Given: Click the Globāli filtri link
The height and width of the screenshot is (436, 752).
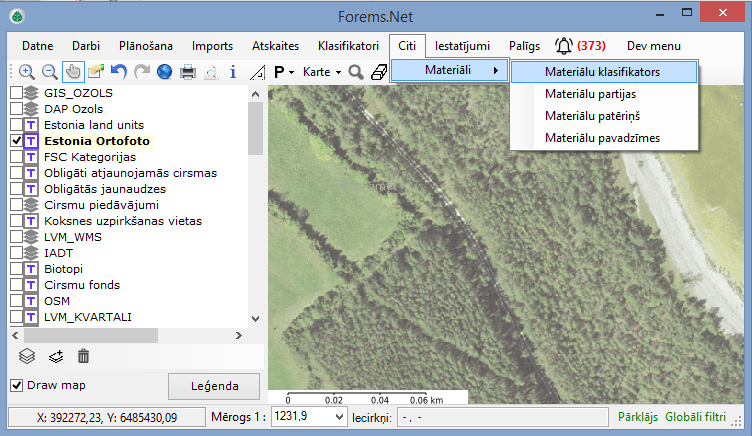Looking at the screenshot, I should click(x=695, y=417).
